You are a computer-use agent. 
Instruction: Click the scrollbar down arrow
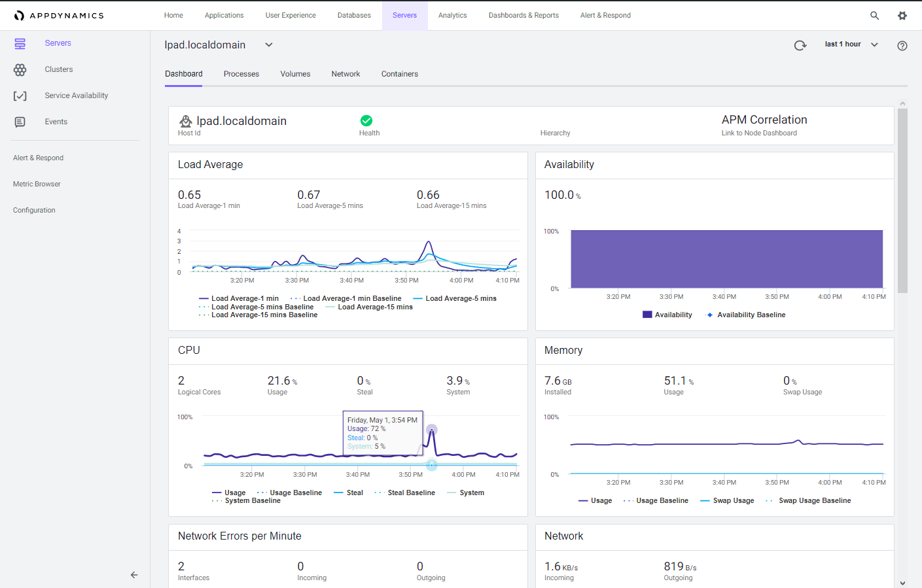(902, 583)
